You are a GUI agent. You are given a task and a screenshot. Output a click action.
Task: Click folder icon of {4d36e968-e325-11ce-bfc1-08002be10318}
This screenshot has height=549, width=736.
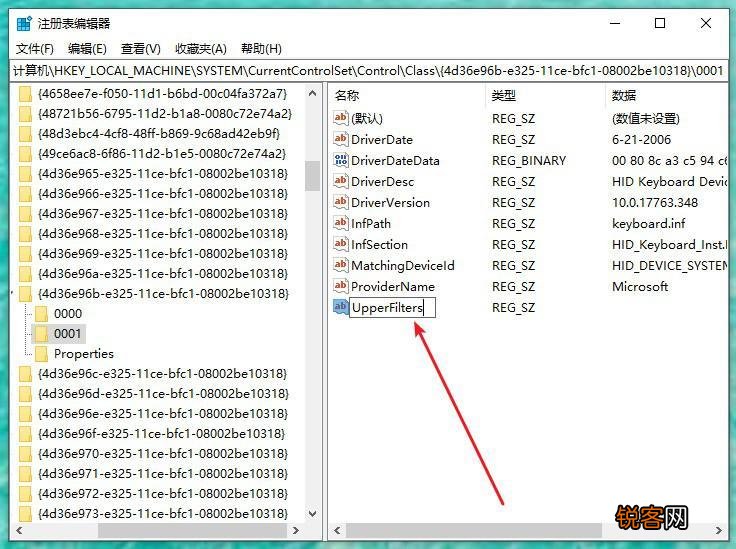click(x=26, y=234)
